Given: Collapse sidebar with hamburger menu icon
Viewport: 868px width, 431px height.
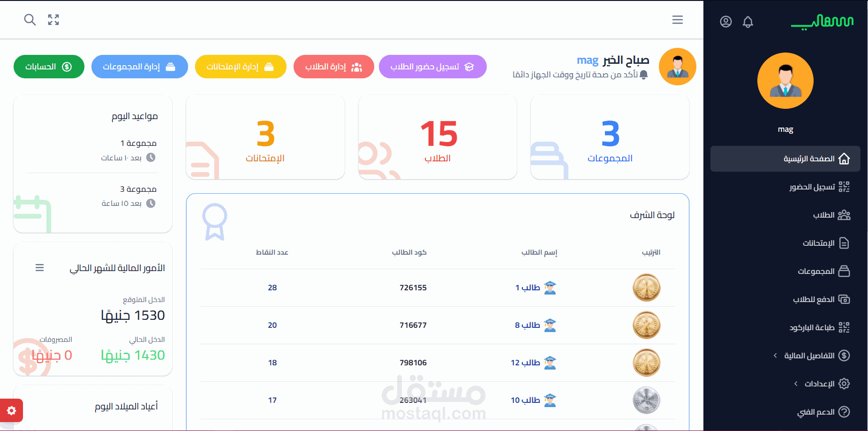Looking at the screenshot, I should [678, 20].
